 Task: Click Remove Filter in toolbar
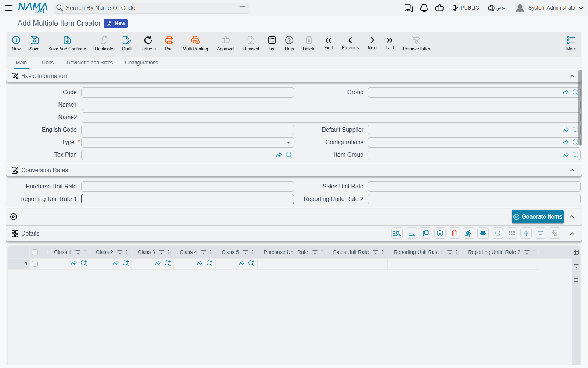pos(416,43)
